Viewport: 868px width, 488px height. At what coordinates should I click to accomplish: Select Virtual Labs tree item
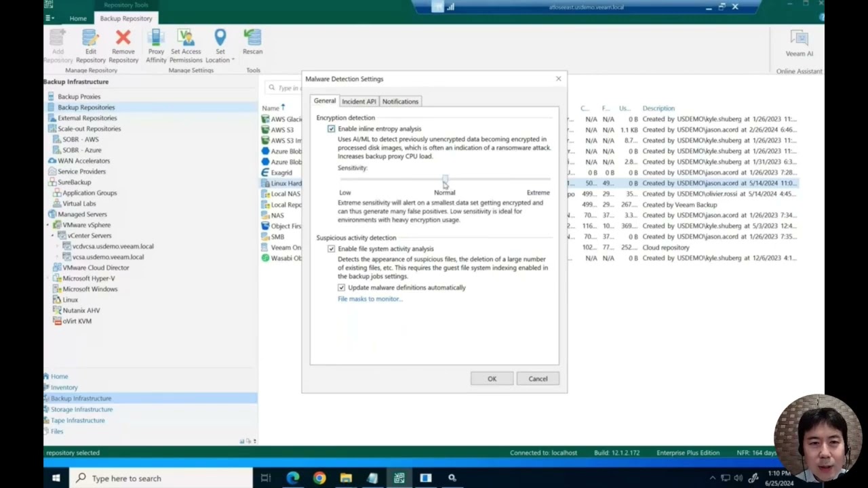coord(79,203)
